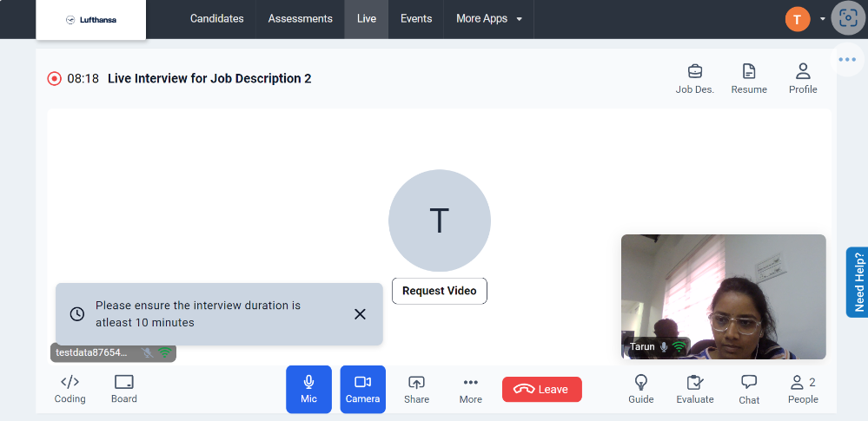Open the Chat panel
This screenshot has width=868, height=421.
point(749,390)
